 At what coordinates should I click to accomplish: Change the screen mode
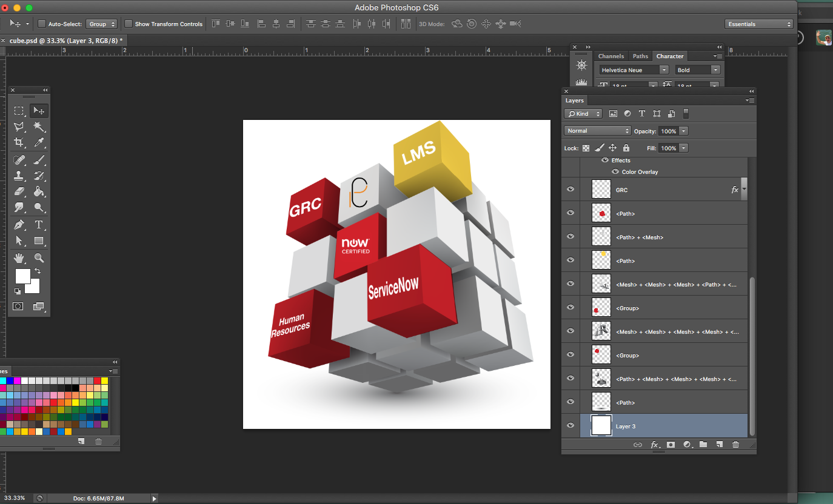38,307
